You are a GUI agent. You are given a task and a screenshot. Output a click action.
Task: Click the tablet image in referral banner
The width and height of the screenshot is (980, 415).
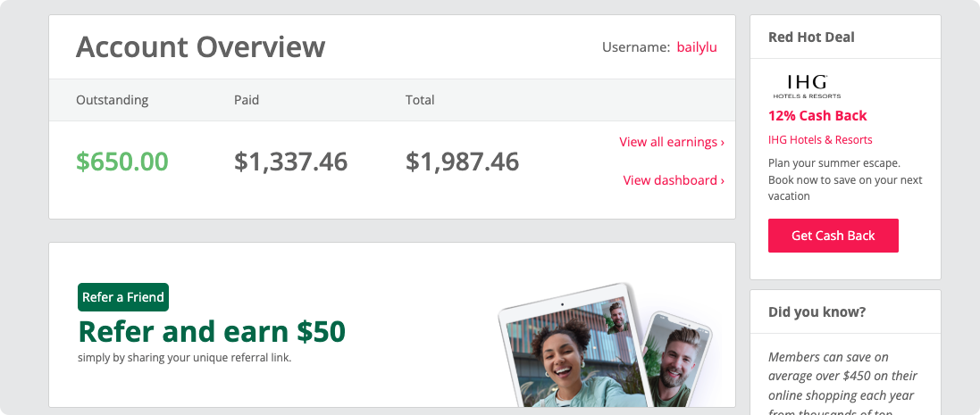point(567,346)
